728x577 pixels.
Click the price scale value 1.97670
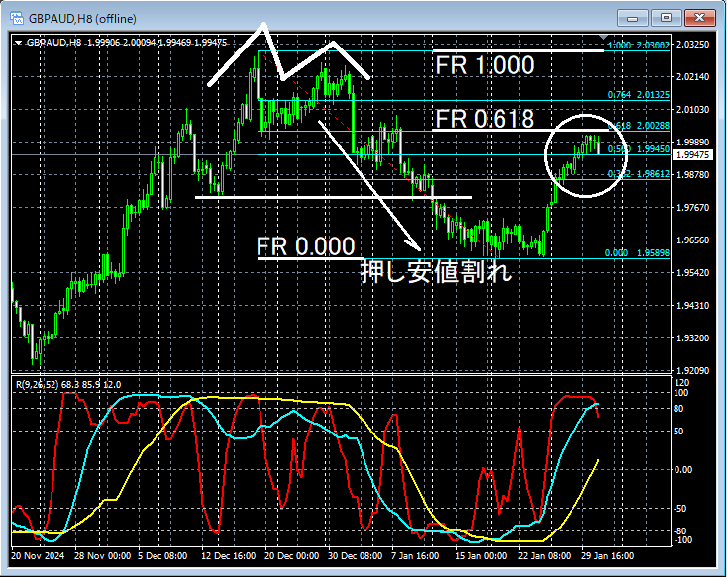(x=692, y=207)
